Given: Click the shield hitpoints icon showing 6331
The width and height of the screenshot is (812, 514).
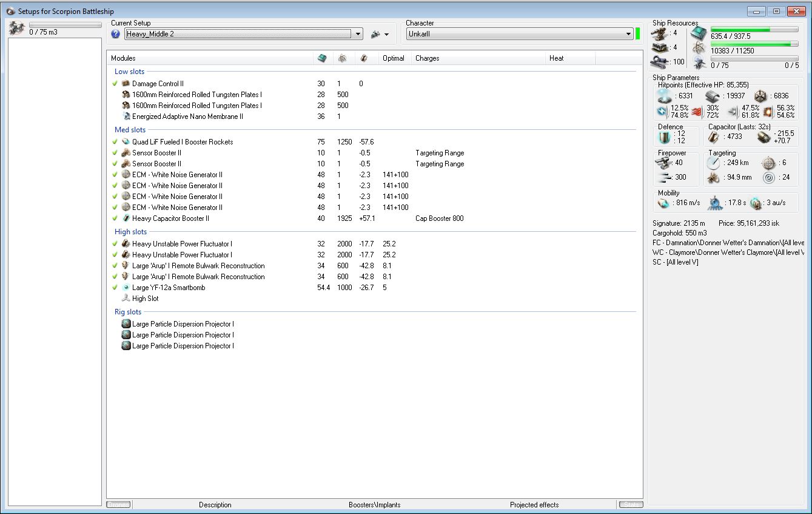Looking at the screenshot, I should coord(665,96).
